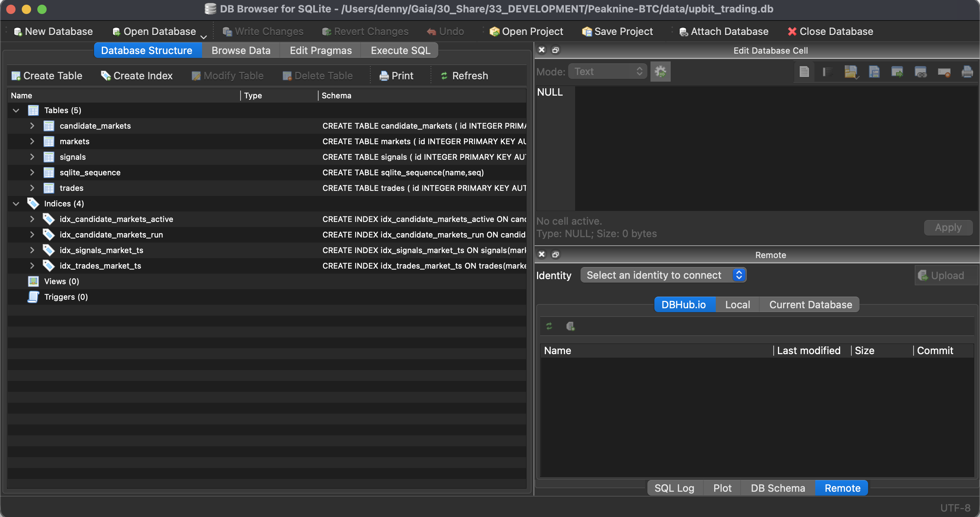Screen dimensions: 980x517
Task: Refresh the database structure view
Action: pos(464,75)
